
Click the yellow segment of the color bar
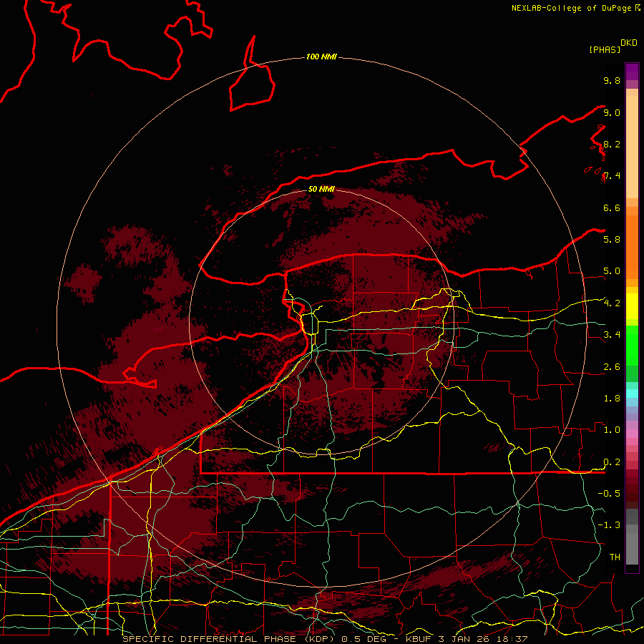[632, 306]
